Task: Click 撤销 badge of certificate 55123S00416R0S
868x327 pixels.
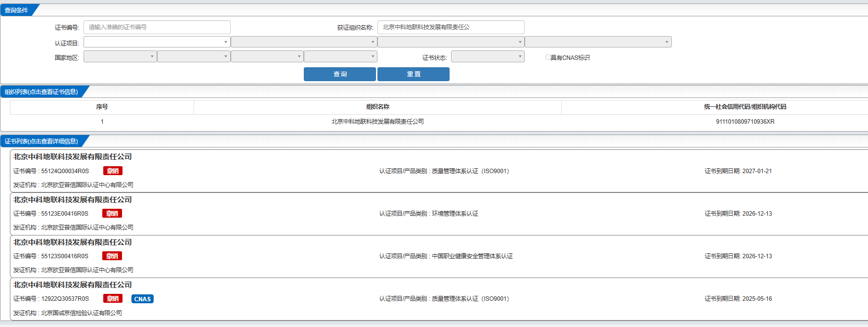Action: pyautogui.click(x=112, y=256)
